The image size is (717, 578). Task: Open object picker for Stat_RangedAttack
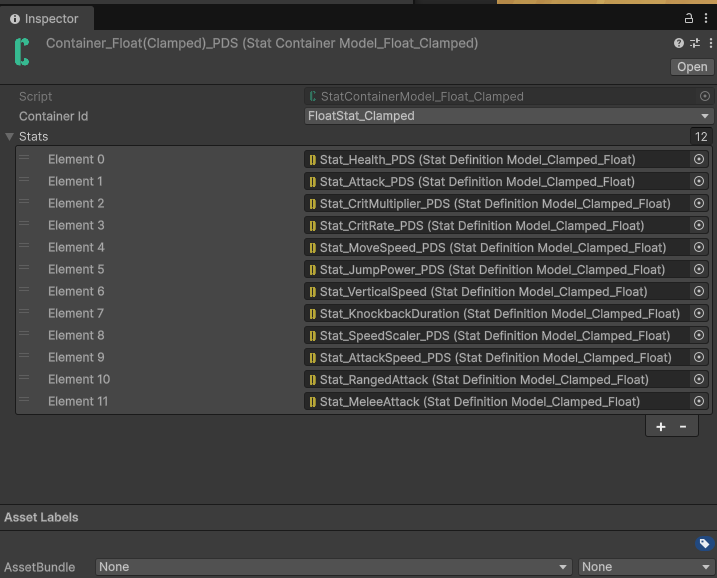click(x=699, y=379)
